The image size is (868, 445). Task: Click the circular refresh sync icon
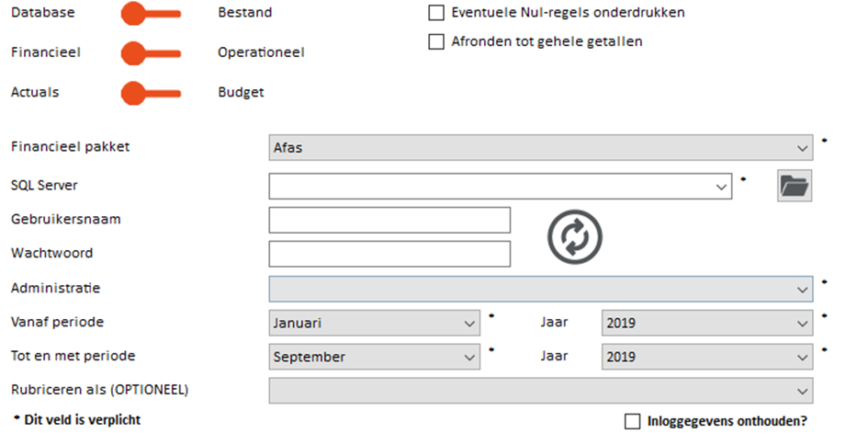[575, 236]
